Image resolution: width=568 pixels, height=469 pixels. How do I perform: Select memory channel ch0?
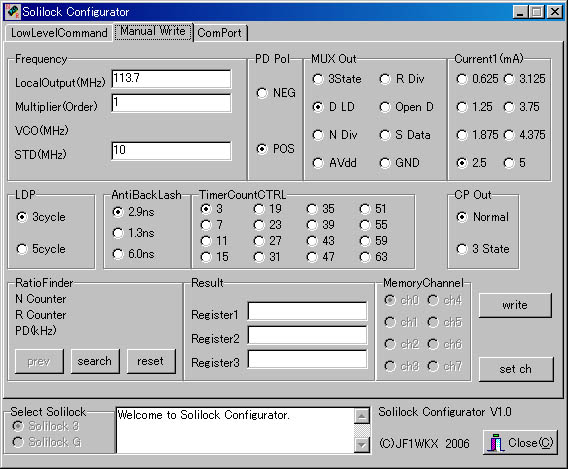click(401, 301)
